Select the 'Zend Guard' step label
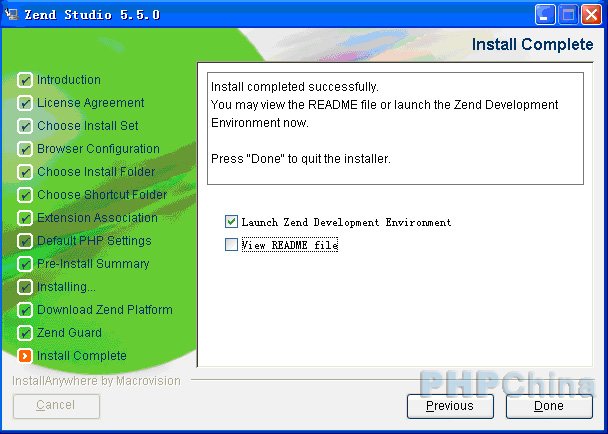This screenshot has width=608, height=434. (x=69, y=332)
